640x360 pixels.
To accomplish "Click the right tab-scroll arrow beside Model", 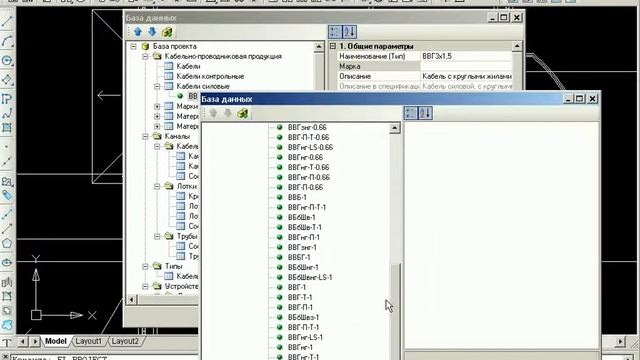I will [x=35, y=341].
